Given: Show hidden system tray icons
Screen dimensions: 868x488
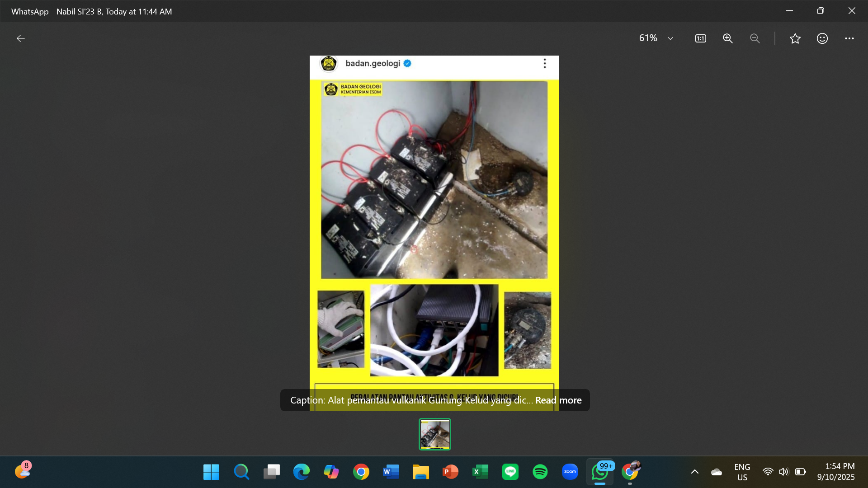Looking at the screenshot, I should (695, 472).
